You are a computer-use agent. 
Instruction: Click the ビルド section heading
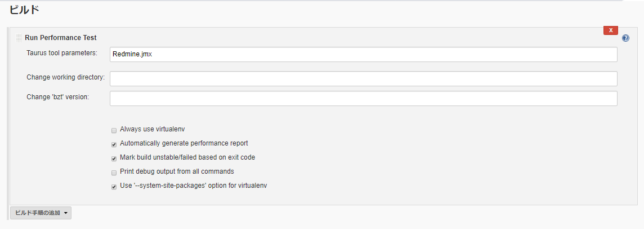(24, 10)
